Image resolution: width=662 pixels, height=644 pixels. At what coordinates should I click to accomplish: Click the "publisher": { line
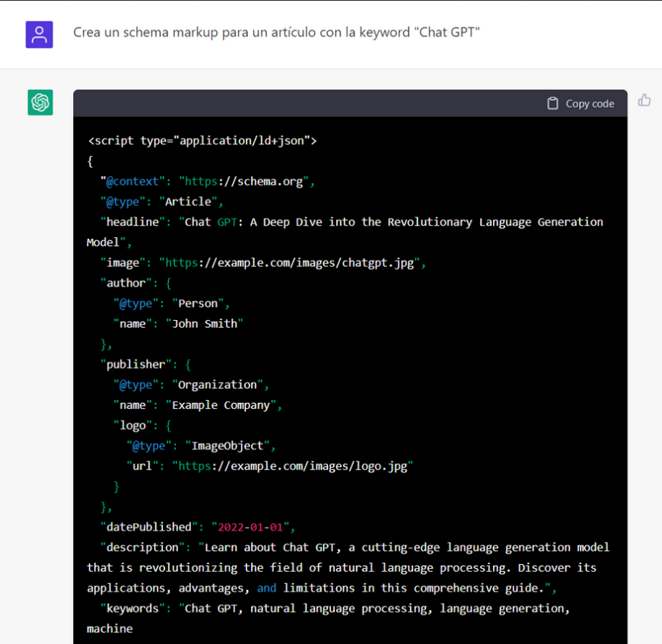pos(145,364)
